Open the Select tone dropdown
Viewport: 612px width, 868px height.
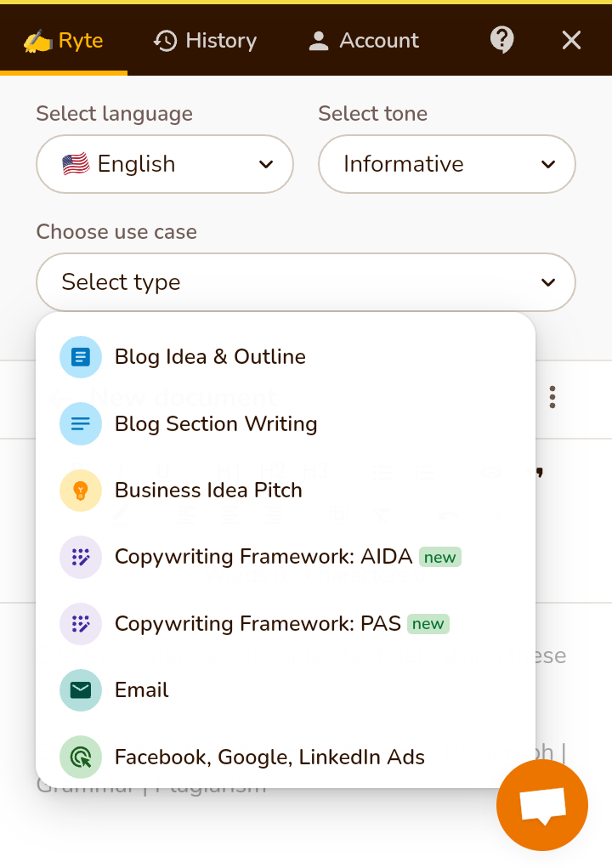pyautogui.click(x=446, y=164)
